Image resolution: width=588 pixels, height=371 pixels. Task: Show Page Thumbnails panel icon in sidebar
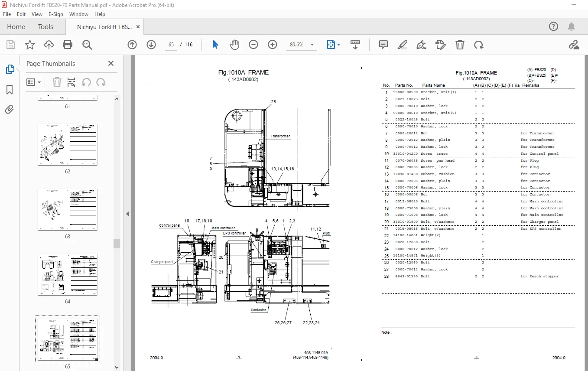10,69
